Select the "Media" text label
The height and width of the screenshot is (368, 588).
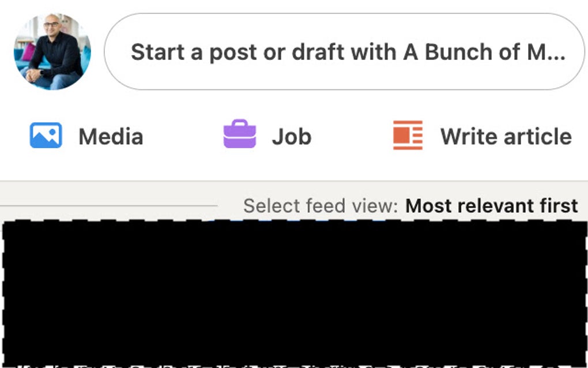point(111,137)
